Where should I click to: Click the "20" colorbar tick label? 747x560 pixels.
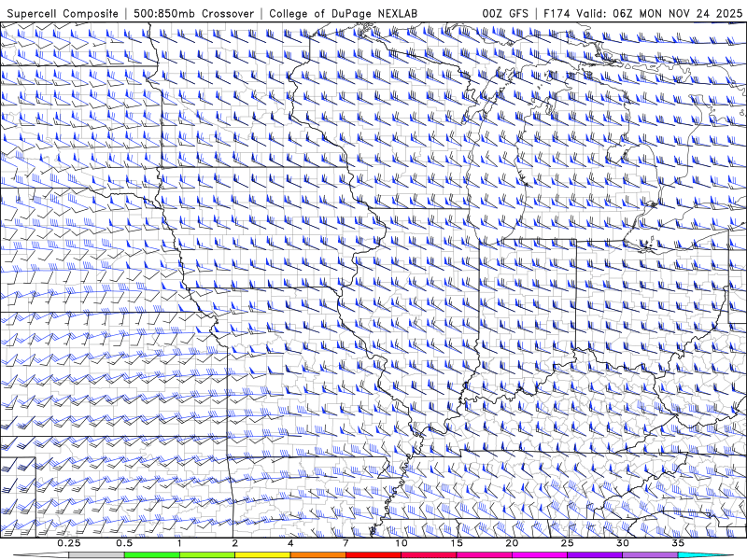512,543
